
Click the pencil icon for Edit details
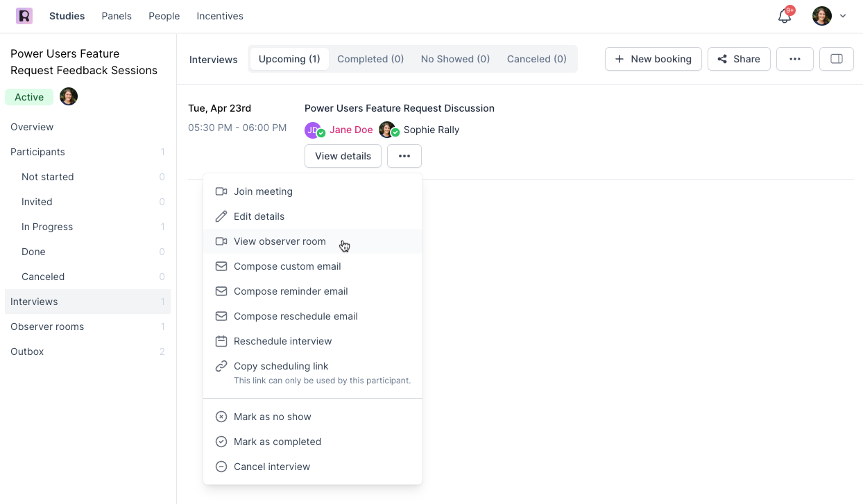pyautogui.click(x=221, y=216)
